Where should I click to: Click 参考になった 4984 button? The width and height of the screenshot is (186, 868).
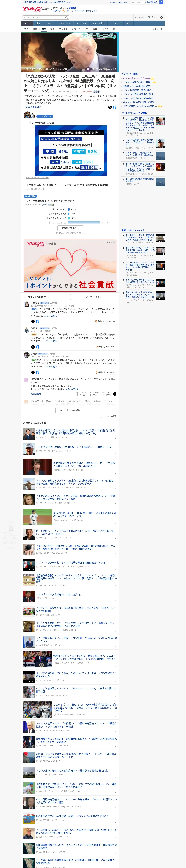pyautogui.click(x=105, y=347)
